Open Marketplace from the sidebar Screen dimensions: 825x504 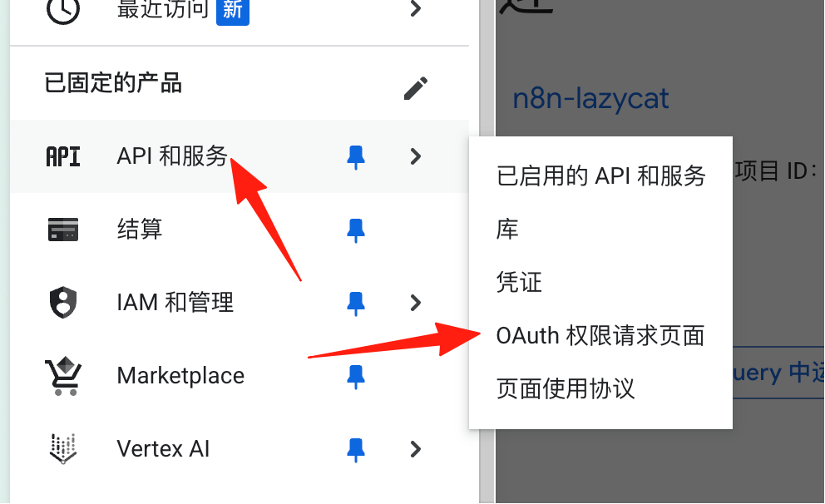(180, 376)
